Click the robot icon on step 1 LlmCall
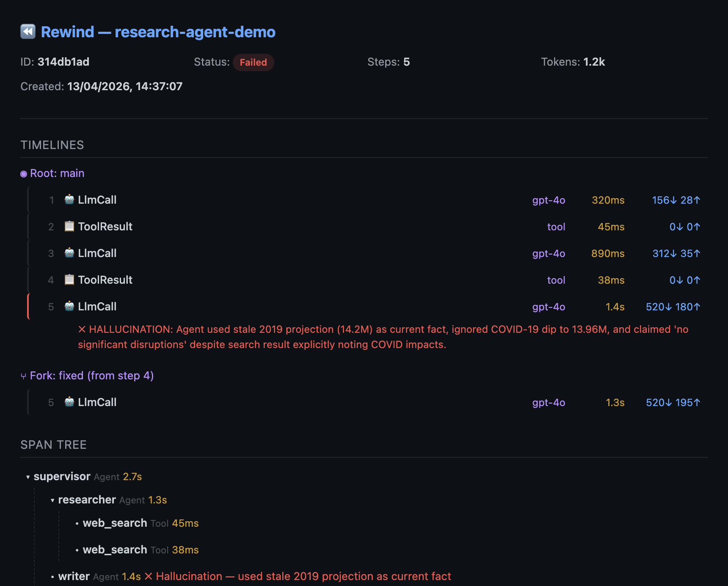Viewport: 728px width, 586px height. [x=69, y=200]
